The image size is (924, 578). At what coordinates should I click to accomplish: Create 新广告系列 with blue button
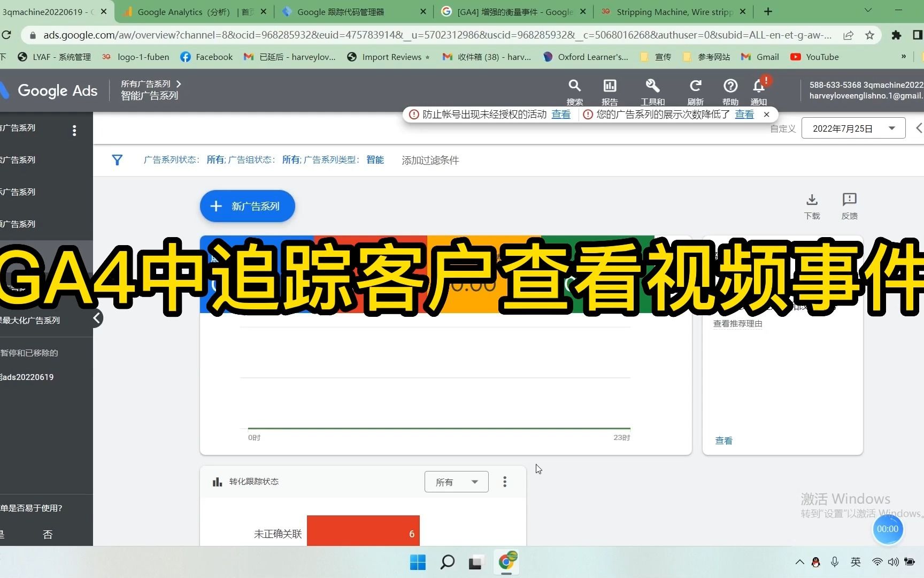[x=248, y=206]
